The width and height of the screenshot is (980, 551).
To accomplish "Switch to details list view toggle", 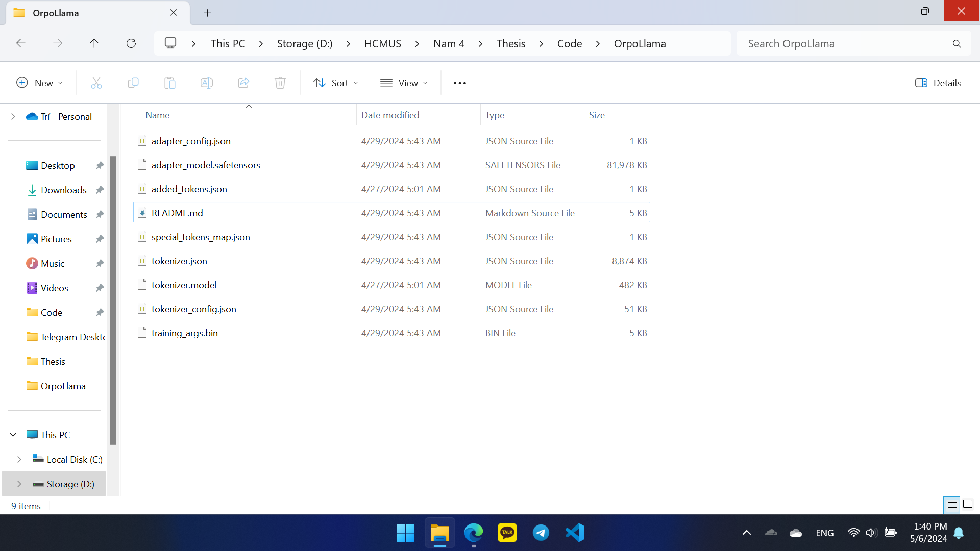I will (x=952, y=505).
